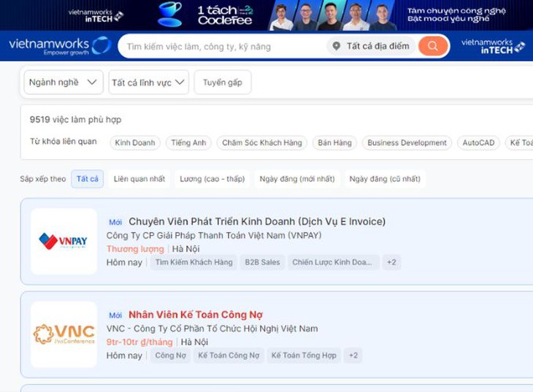Click the Công Nợ tag
This screenshot has height=392, width=533.
click(170, 356)
